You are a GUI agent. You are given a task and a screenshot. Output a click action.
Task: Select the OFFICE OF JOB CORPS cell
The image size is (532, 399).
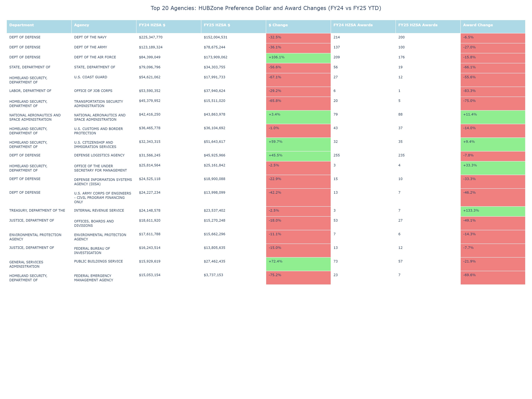tap(93, 91)
